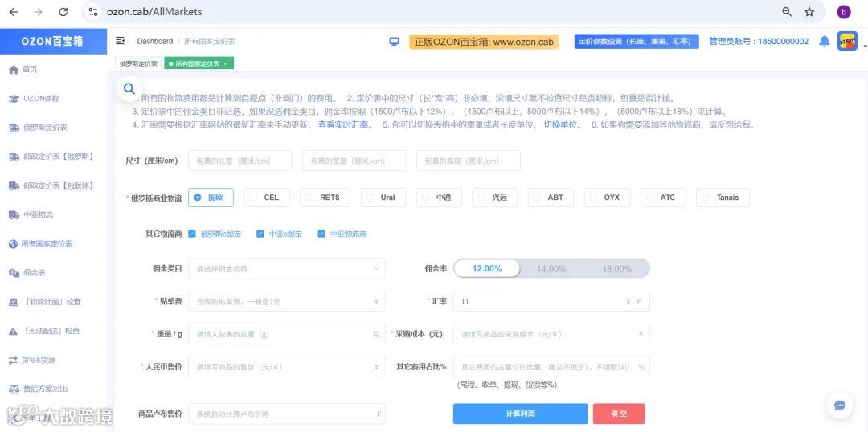Viewport: 868px width, 432px height.
Task: Click the browser forward arrow
Action: coord(39,11)
